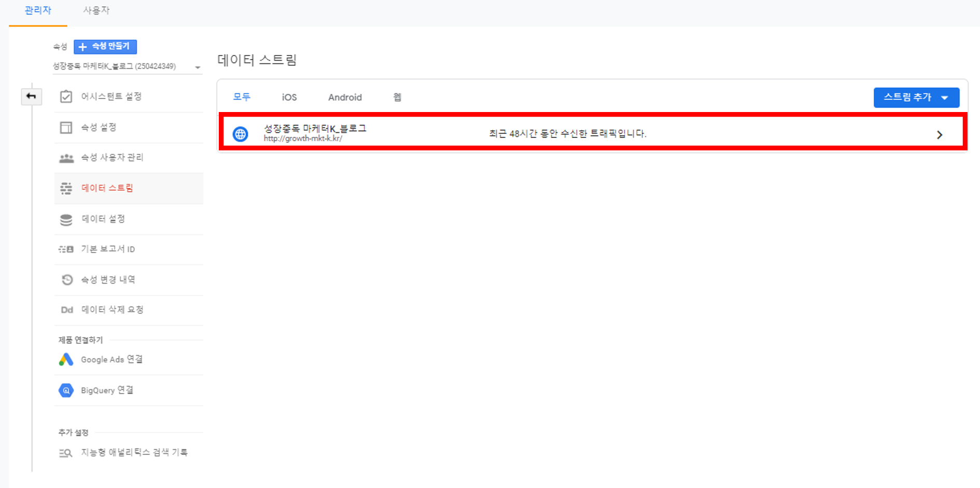Viewport: 980px width, 488px height.
Task: Switch to the 관리자 tab
Action: (x=38, y=10)
